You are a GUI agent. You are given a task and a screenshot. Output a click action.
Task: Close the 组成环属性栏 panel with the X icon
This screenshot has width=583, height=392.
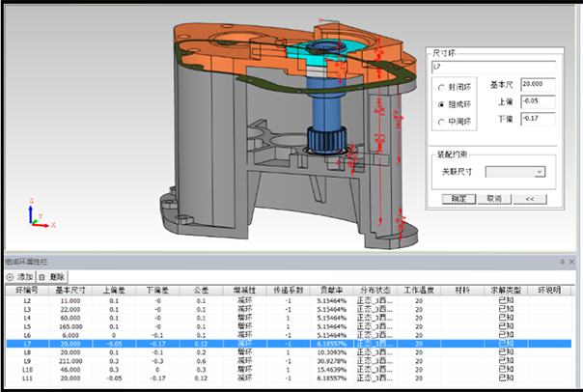[572, 262]
